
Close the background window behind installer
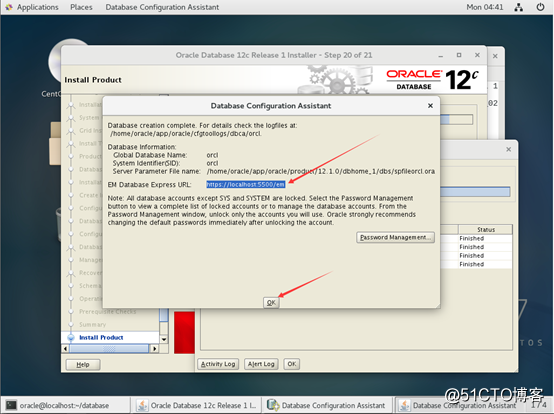495,56
